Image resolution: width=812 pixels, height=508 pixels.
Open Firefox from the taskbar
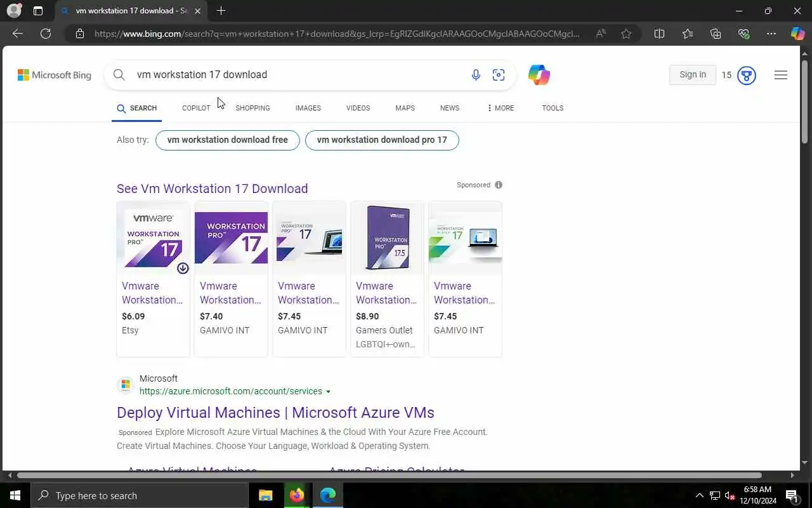[297, 495]
